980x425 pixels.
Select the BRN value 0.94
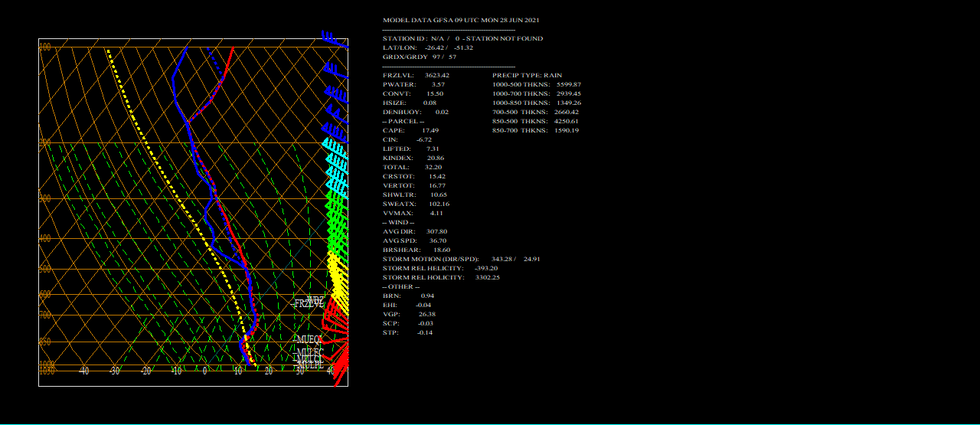pos(428,296)
